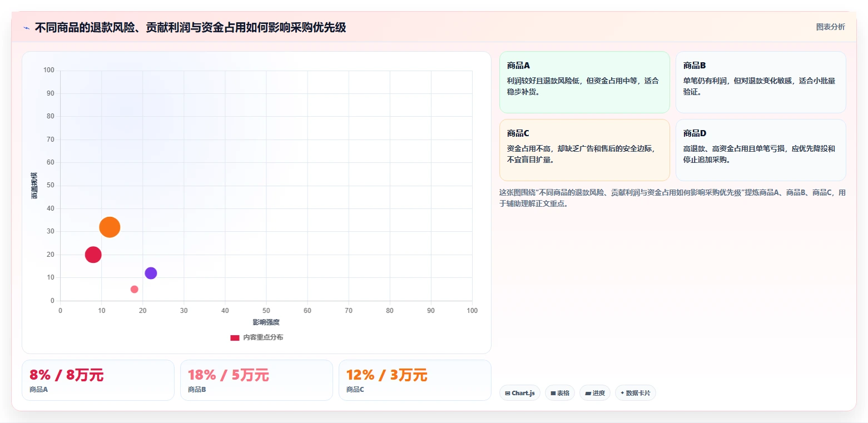The image size is (868, 423).
Task: Select the 8% / 8万元 stat card
Action: tap(98, 380)
